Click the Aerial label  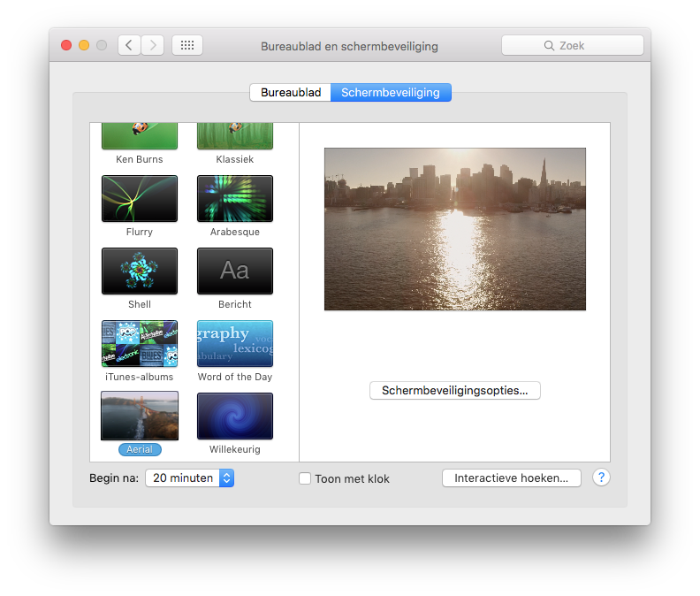tap(140, 449)
